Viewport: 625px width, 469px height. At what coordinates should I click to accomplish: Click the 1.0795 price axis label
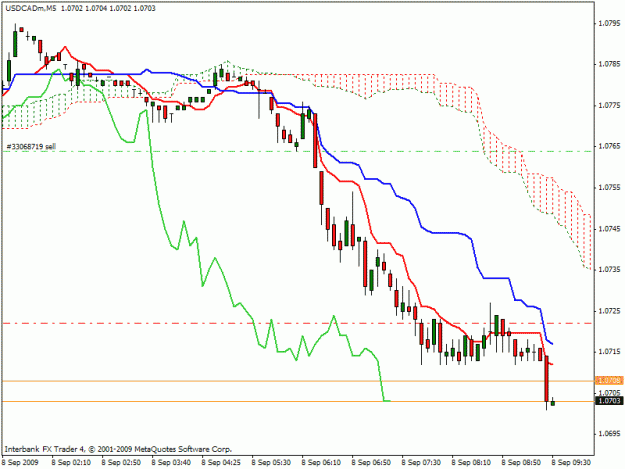[x=610, y=23]
